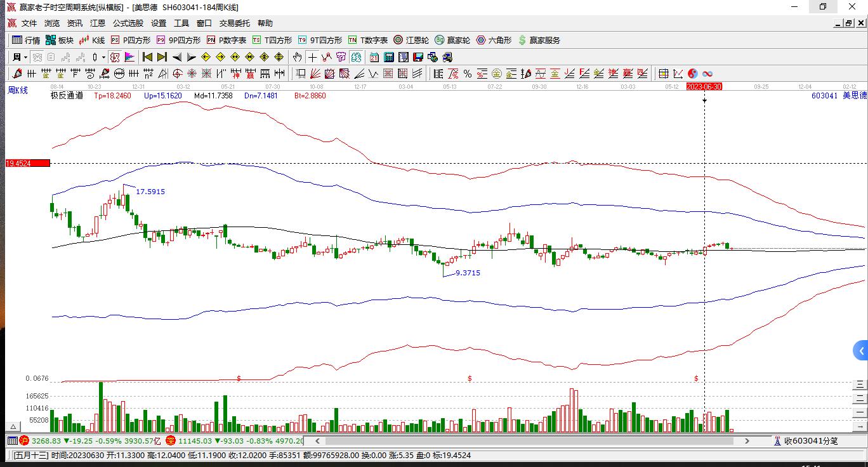Open the 9T四方形 chart
The image size is (868, 467).
(320, 40)
